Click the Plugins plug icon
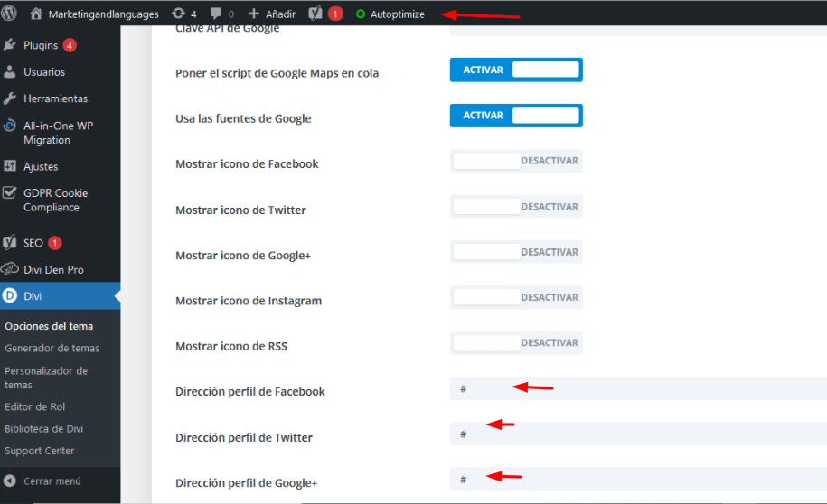The width and height of the screenshot is (827, 504). tap(10, 45)
